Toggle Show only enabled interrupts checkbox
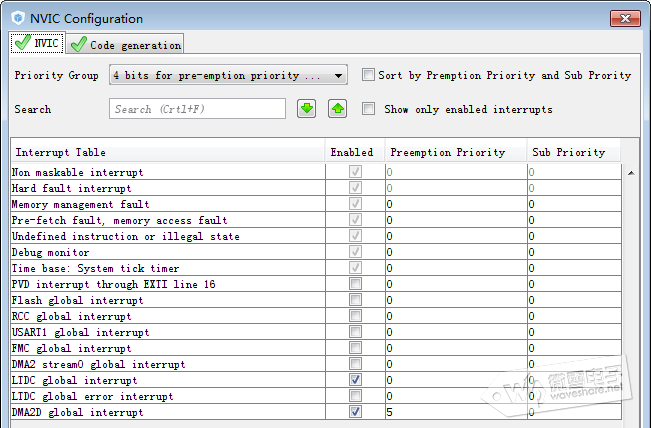This screenshot has width=651, height=428. pos(368,109)
